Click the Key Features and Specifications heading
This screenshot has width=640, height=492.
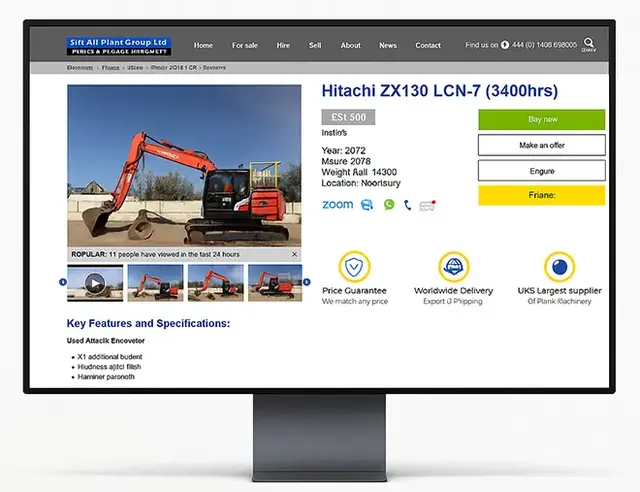[148, 323]
